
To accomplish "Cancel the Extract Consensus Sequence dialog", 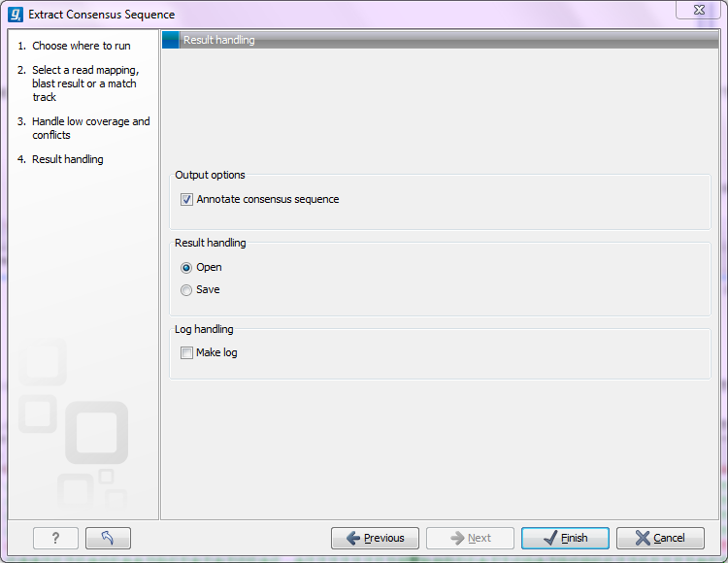I will (660, 538).
